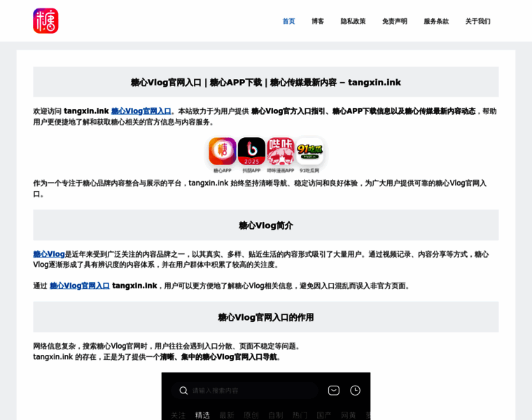532x420 pixels.
Task: Click the search magnifier icon in app preview
Action: tap(183, 391)
